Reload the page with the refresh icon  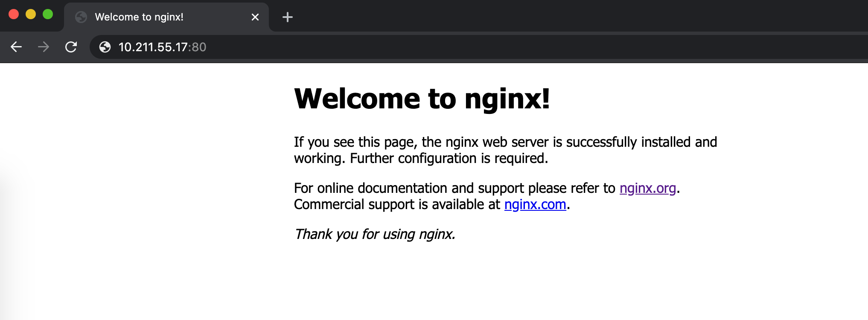point(71,47)
